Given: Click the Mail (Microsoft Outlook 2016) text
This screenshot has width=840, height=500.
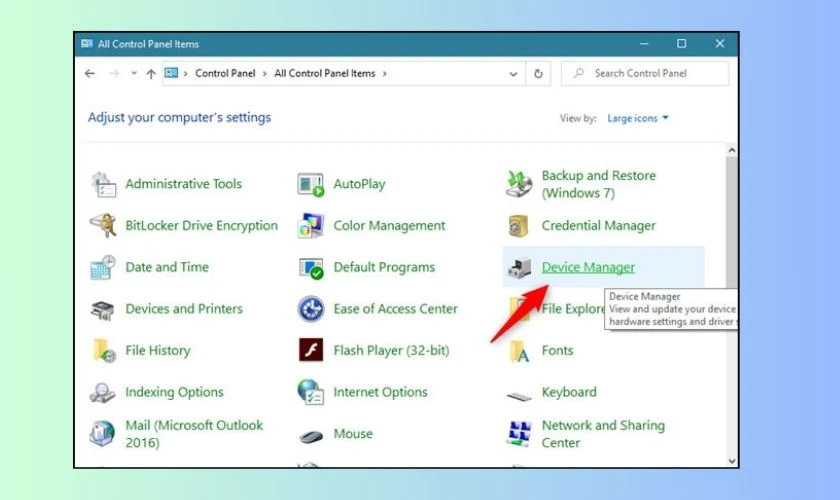Looking at the screenshot, I should tap(194, 434).
